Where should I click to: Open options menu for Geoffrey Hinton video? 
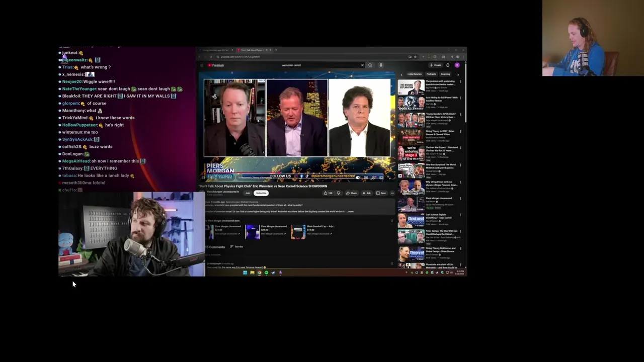click(461, 98)
